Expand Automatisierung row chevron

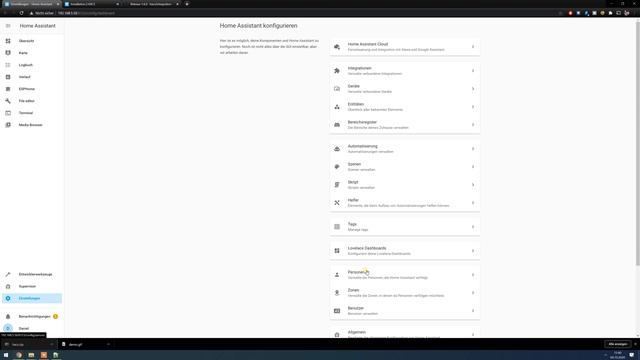tap(473, 149)
